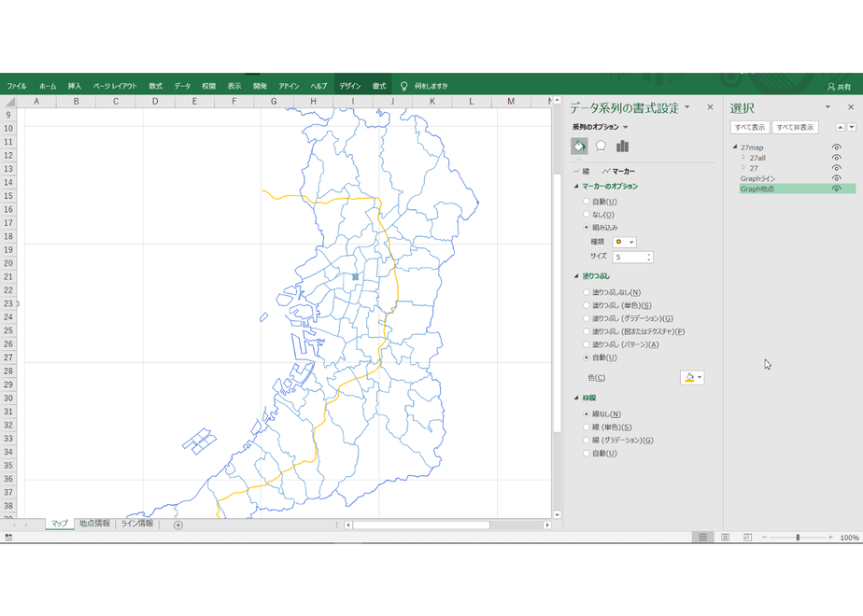Open the format pane title options arrow

[x=686, y=107]
